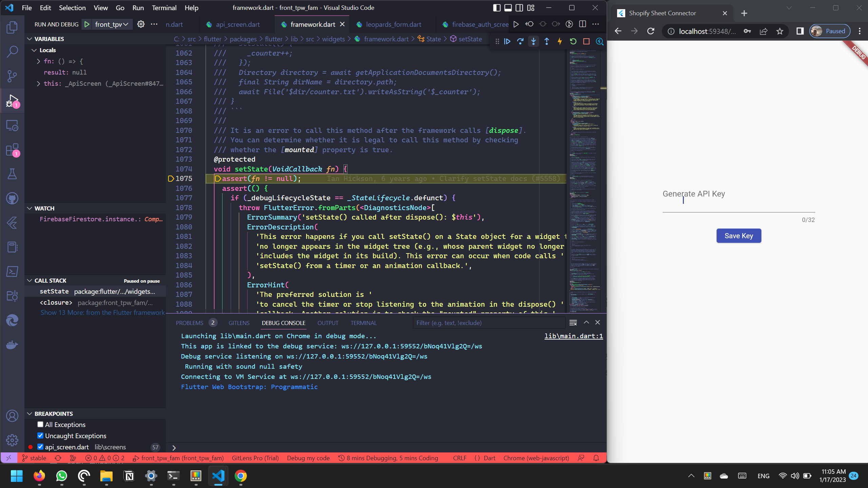868x488 pixels.
Task: Open lib\main.dart:1 link in console
Action: [x=573, y=336]
